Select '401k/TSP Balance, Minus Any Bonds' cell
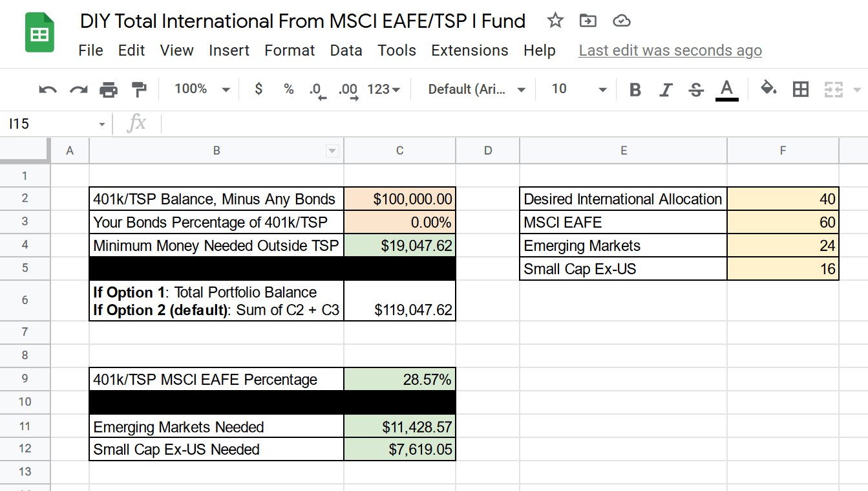The image size is (868, 491). (217, 199)
